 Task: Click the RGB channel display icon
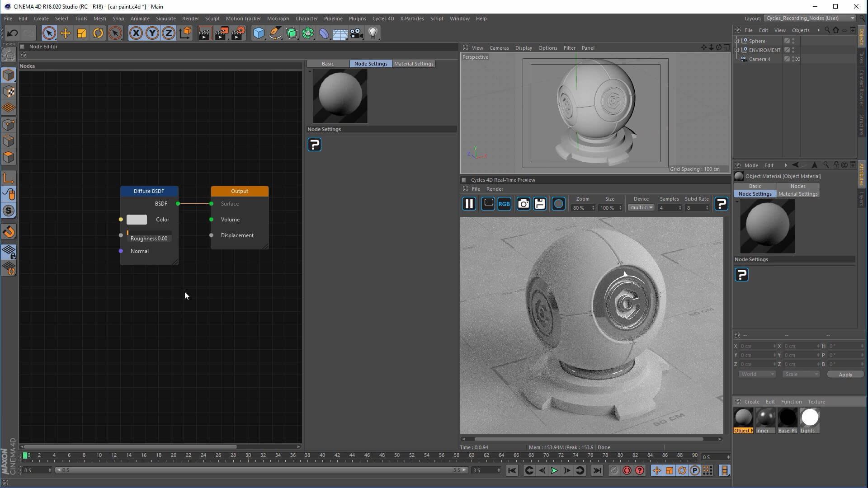point(504,204)
